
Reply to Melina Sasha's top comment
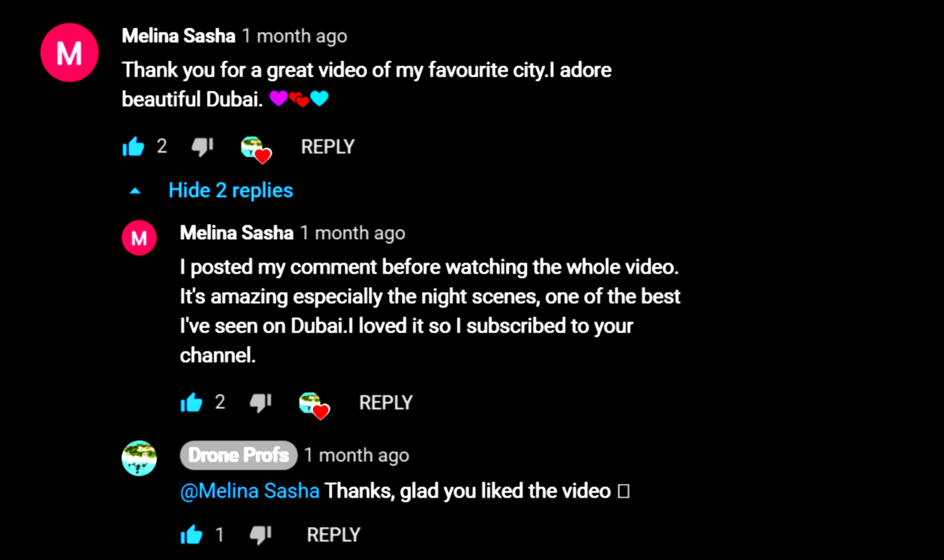point(327,147)
